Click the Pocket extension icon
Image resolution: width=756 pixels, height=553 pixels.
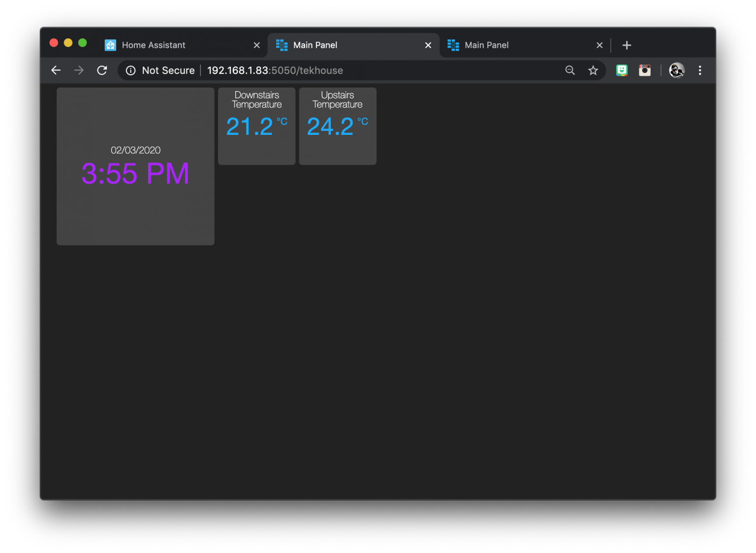[622, 70]
